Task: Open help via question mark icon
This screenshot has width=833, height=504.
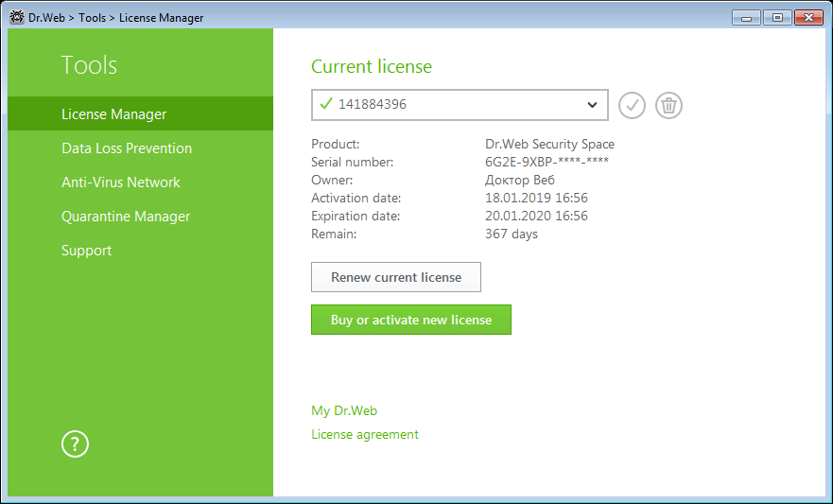Action: coord(75,444)
